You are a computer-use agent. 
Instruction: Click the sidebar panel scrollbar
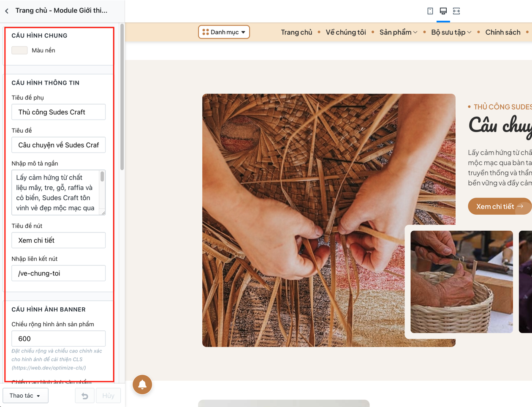pyautogui.click(x=122, y=97)
